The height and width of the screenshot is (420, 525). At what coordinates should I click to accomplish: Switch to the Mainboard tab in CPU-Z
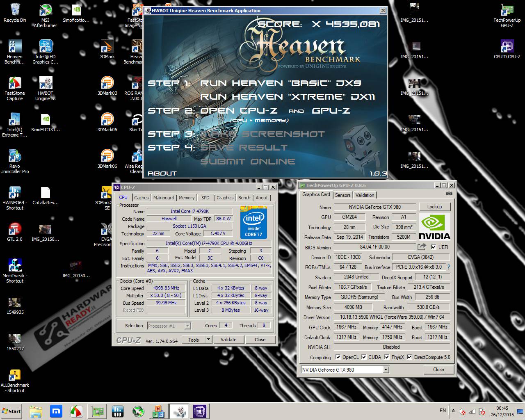pyautogui.click(x=164, y=198)
